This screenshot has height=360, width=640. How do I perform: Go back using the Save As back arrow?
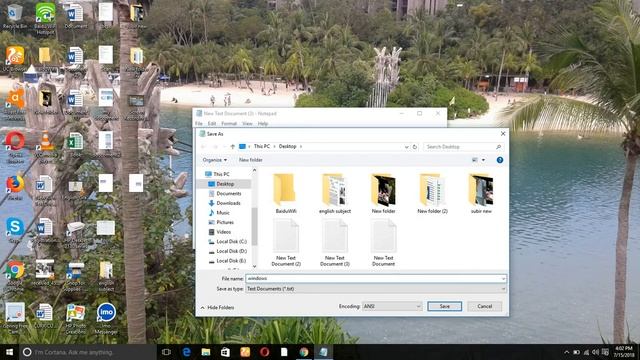(203, 147)
